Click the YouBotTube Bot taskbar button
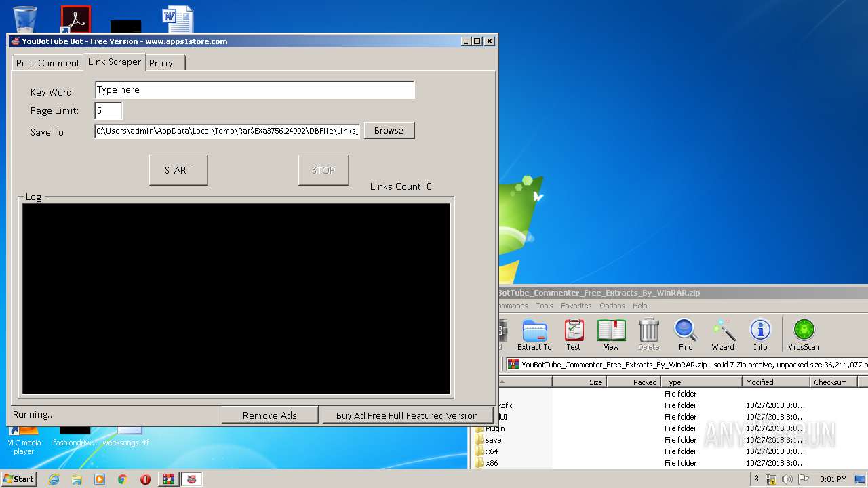Screen dimensions: 868x488 pos(191,479)
